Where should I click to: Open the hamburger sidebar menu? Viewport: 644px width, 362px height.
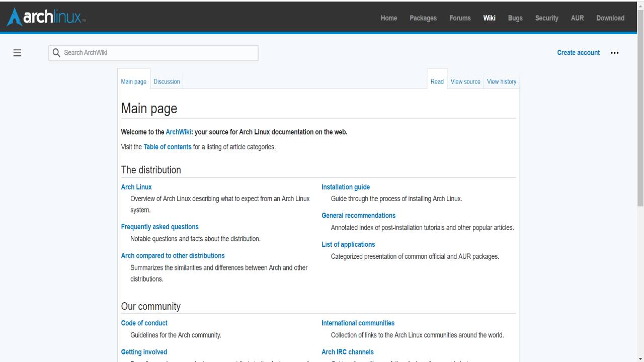click(x=17, y=53)
